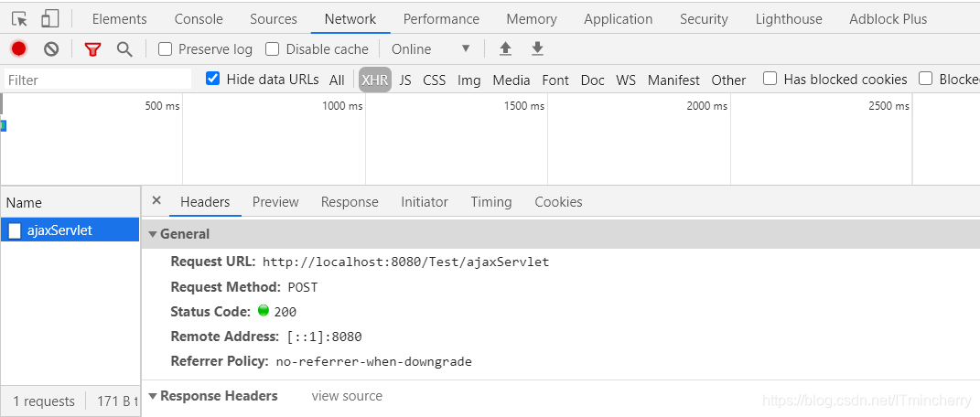This screenshot has width=980, height=417.
Task: Click the Filter text input field
Action: 98,80
